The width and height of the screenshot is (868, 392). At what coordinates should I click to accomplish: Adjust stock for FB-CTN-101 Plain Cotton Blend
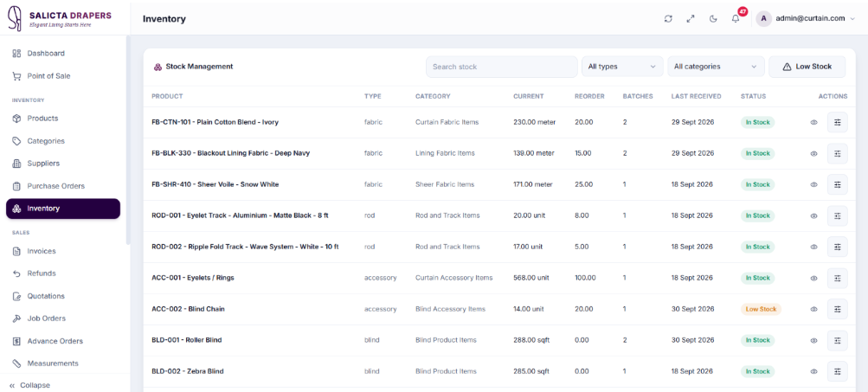click(x=838, y=122)
